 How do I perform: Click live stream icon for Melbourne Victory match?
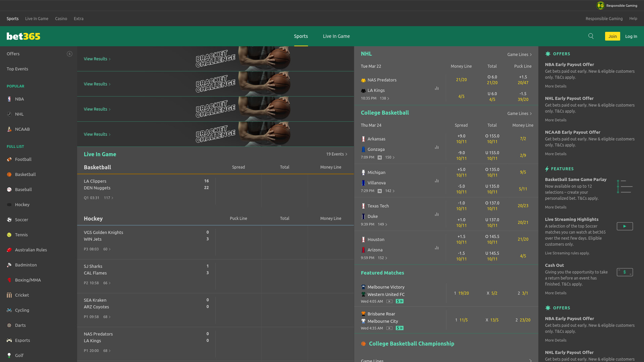pos(389,301)
